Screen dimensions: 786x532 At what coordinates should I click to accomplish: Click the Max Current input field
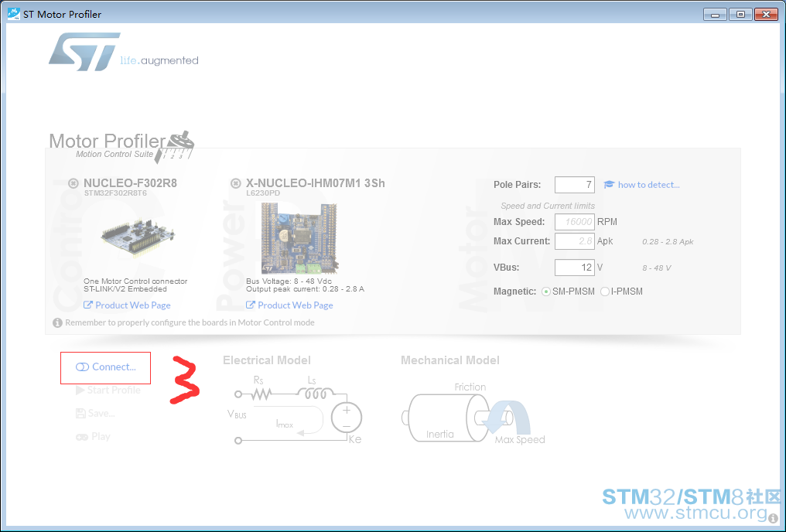pos(575,241)
